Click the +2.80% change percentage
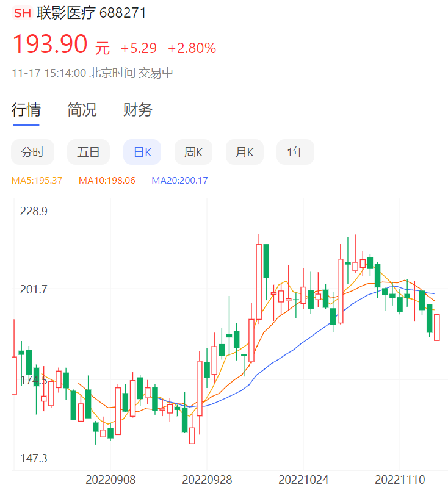Image resolution: width=448 pixels, height=496 pixels. [192, 48]
